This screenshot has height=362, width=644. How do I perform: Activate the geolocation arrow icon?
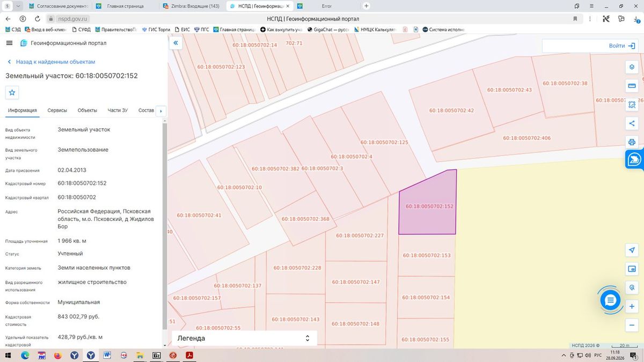tap(632, 250)
